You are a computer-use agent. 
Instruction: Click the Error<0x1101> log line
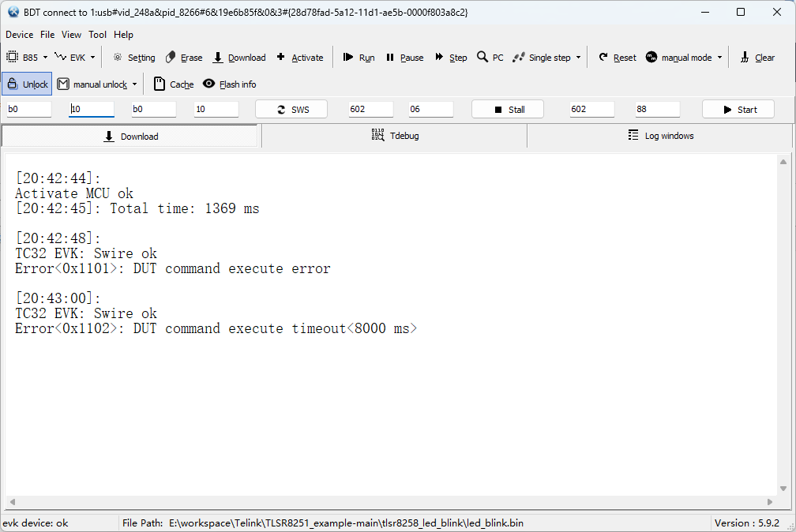point(173,268)
